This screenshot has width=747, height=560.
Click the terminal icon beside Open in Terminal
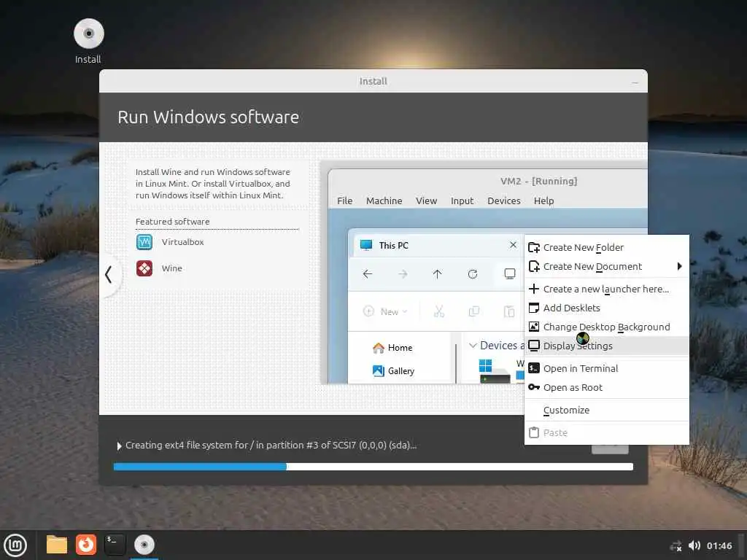point(534,368)
